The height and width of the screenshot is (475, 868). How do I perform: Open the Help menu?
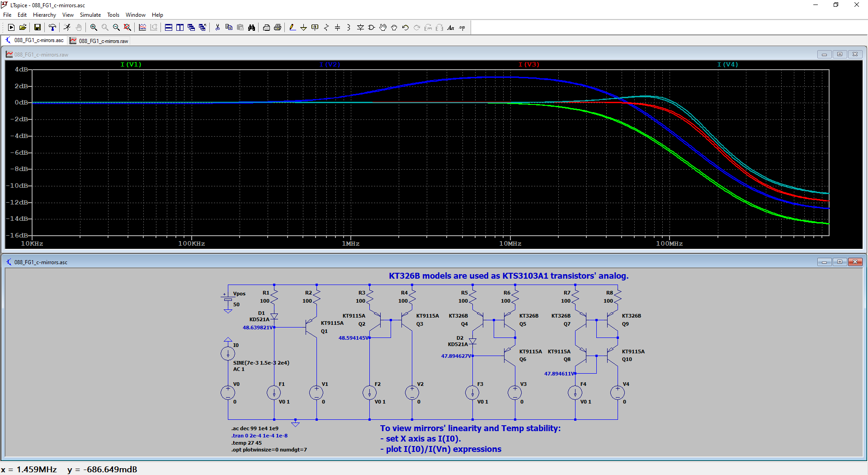point(157,15)
